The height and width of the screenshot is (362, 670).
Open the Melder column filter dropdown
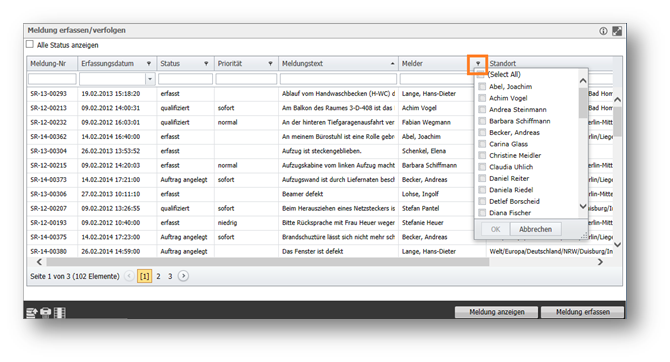pyautogui.click(x=478, y=64)
